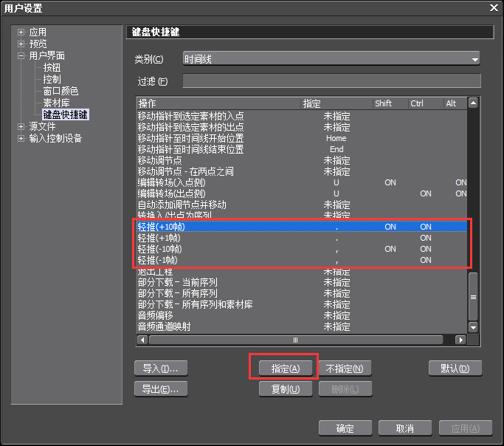Screen dimensions: 504x446
Task: Select the 移动指针至时间线结束位置 row
Action: coord(302,149)
